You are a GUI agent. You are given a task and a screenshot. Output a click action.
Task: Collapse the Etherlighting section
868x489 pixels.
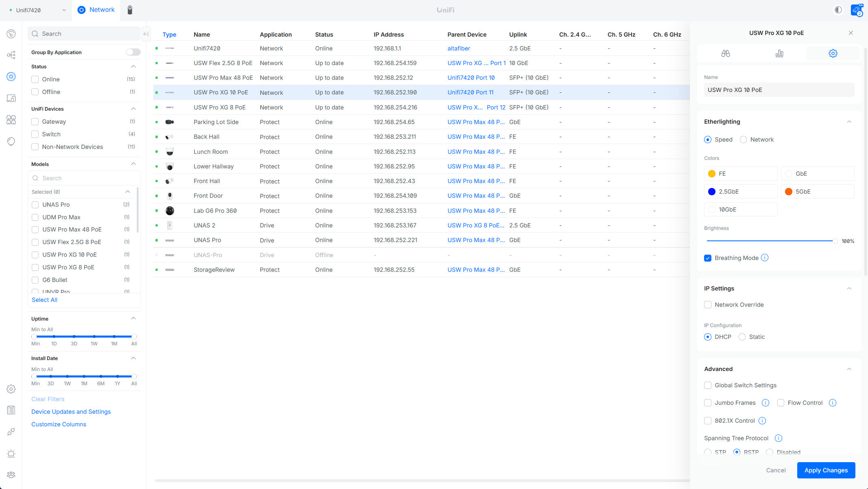pos(849,122)
